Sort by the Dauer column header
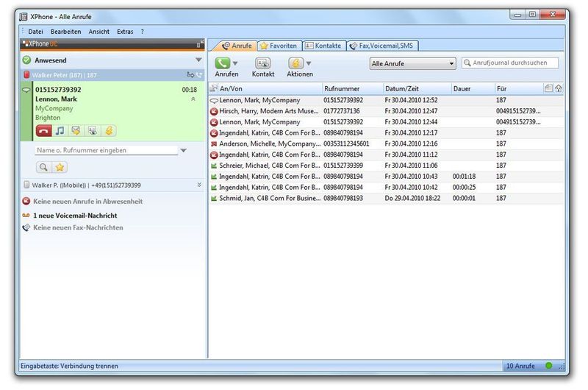 tap(473, 88)
